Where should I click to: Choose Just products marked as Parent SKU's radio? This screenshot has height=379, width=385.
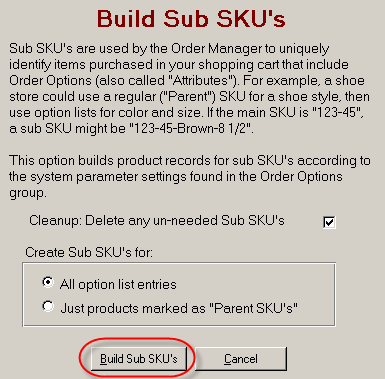point(48,306)
